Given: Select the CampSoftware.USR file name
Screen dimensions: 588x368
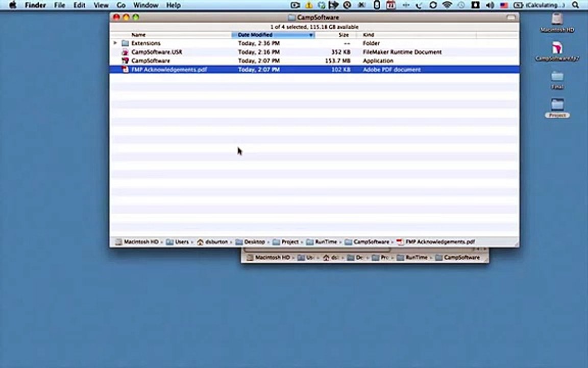Looking at the screenshot, I should (x=157, y=52).
